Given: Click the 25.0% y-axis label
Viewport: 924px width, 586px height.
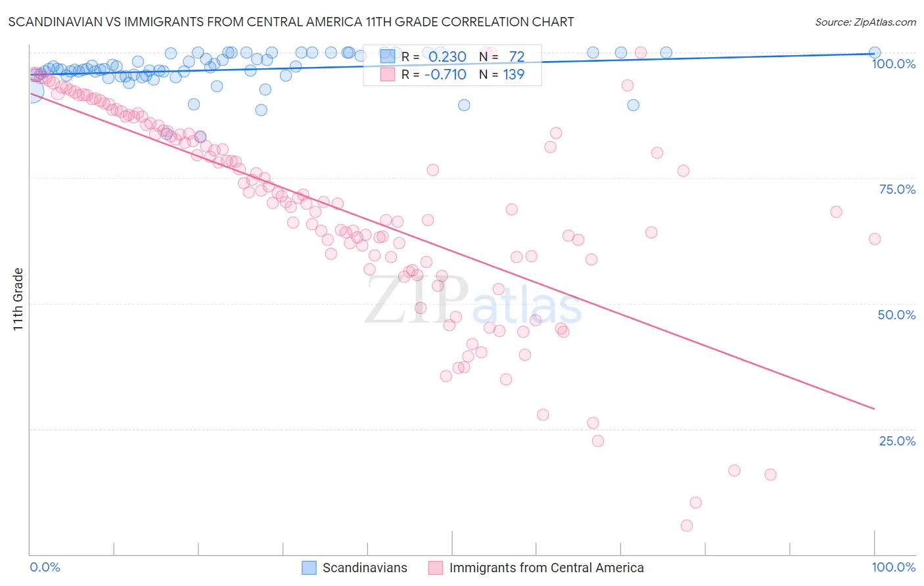Looking at the screenshot, I should 897,441.
